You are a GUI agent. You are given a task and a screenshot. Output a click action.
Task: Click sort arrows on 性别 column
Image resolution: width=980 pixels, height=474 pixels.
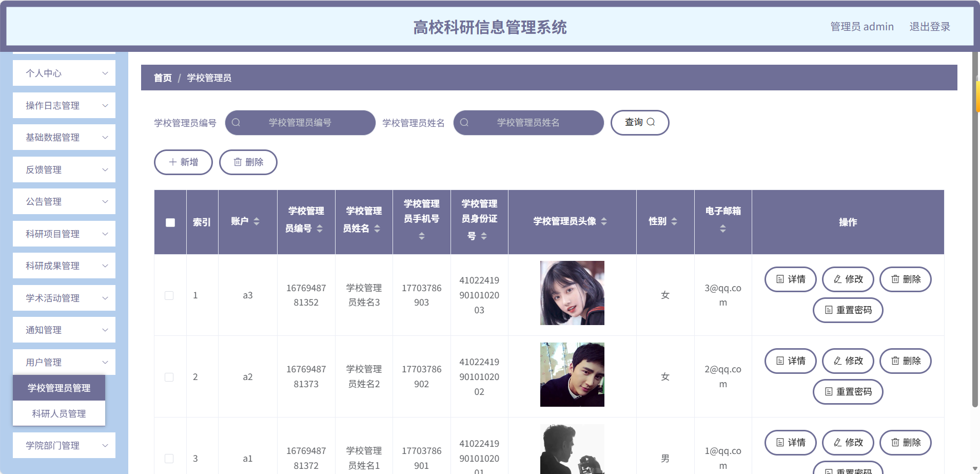pos(674,221)
